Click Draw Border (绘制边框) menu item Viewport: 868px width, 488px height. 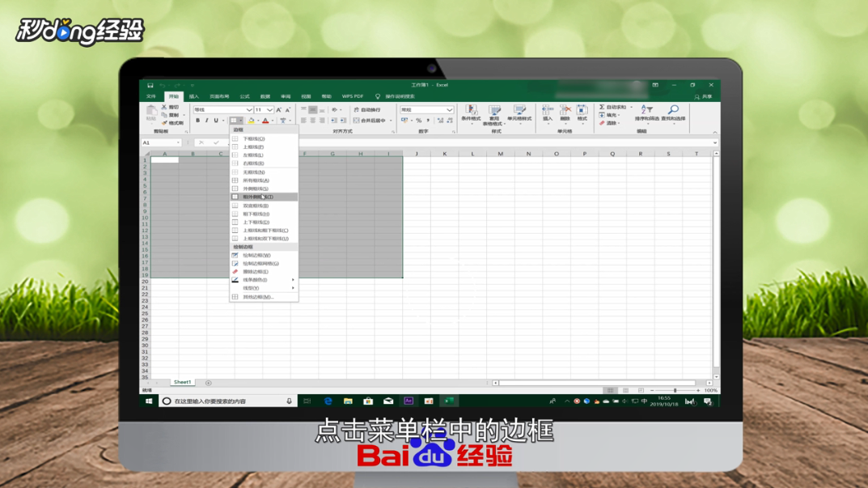[x=264, y=256]
